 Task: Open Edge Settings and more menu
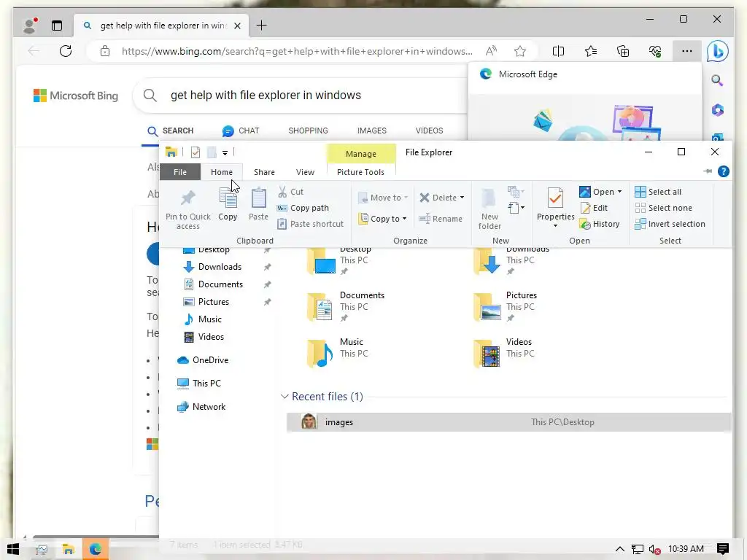[x=686, y=51]
